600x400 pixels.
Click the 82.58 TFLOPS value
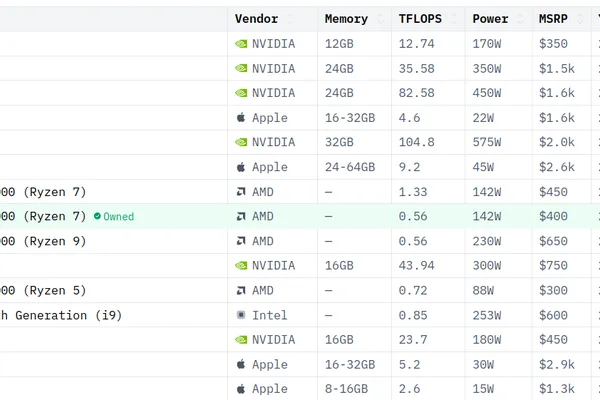[416, 93]
